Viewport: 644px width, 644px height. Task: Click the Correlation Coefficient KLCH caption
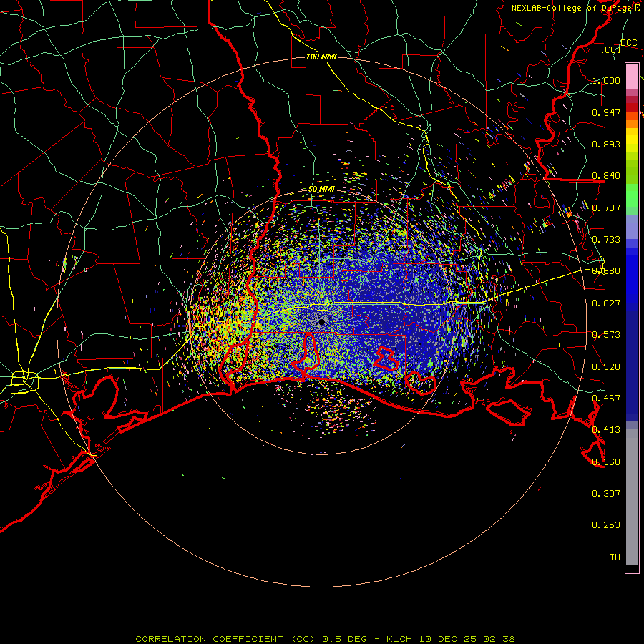coord(325,639)
